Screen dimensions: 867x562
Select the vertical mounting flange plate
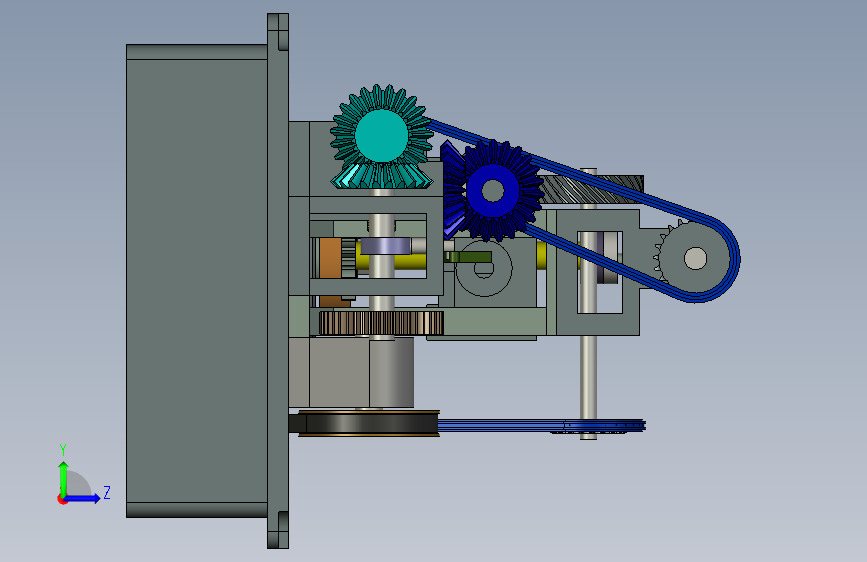tap(278, 281)
